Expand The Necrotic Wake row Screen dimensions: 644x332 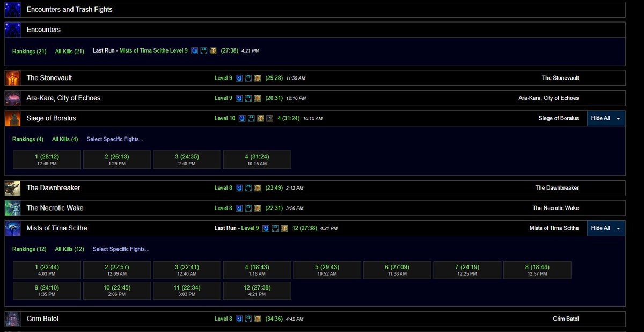(x=315, y=208)
